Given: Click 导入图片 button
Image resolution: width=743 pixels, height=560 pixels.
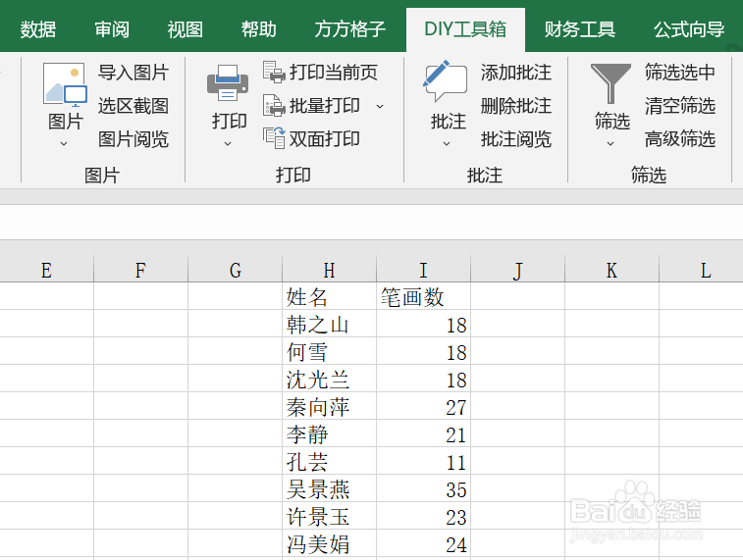Looking at the screenshot, I should pos(133,73).
